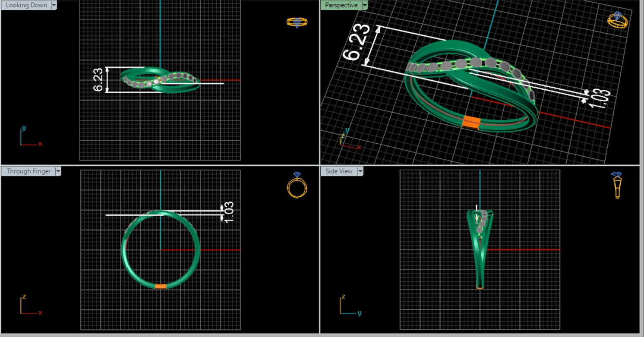
Task: Open the Through Finger viewport dropdown arrow
Action: (x=58, y=171)
